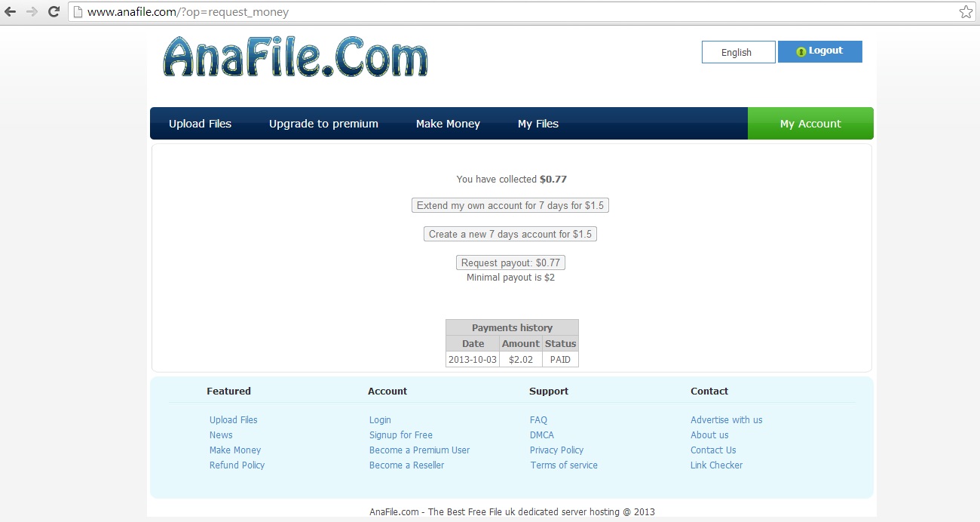Open the English language selector

738,52
